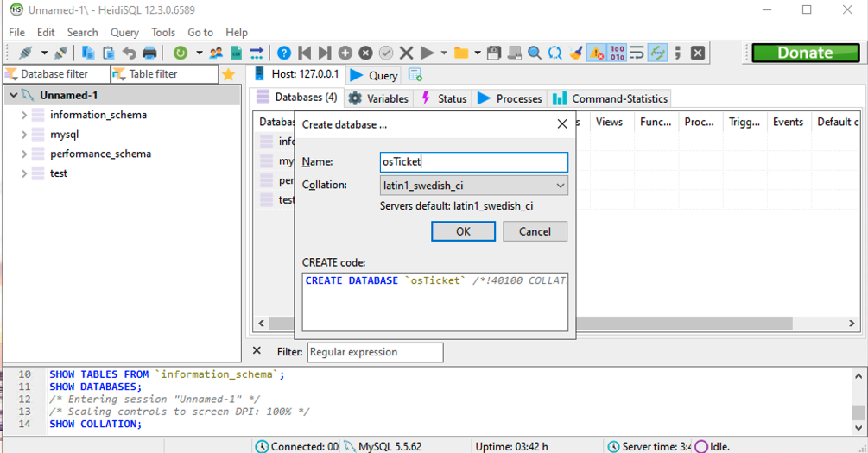Screen dimensions: 868x453
Task: Click the blue Help question mark icon
Action: click(284, 53)
